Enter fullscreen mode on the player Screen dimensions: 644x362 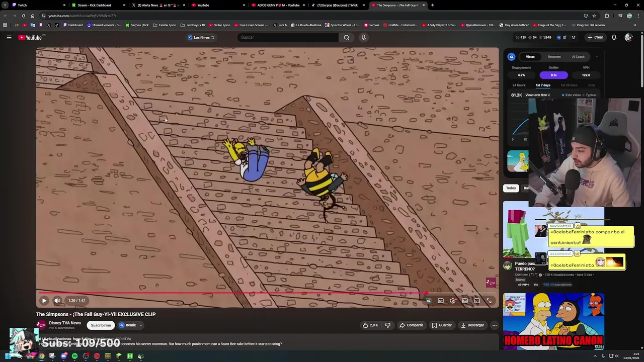click(489, 301)
